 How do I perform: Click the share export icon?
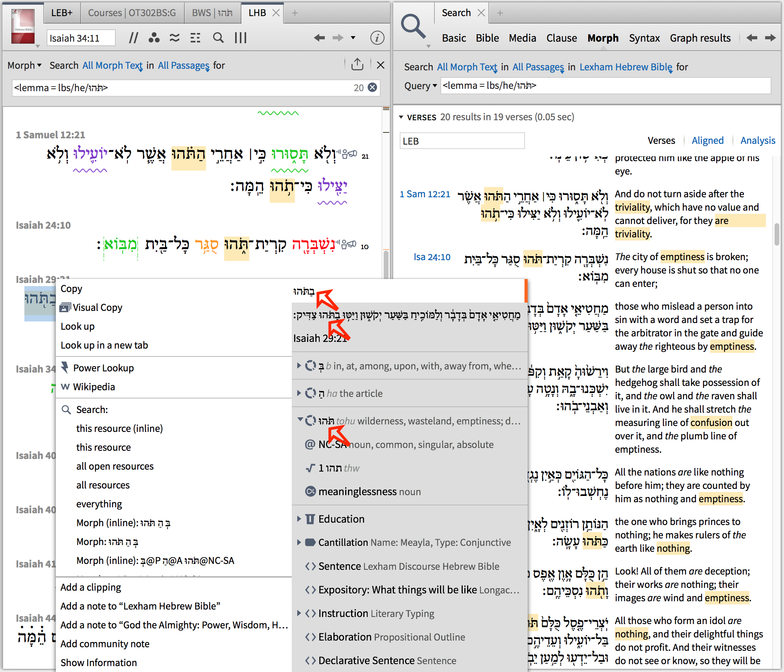pyautogui.click(x=357, y=64)
